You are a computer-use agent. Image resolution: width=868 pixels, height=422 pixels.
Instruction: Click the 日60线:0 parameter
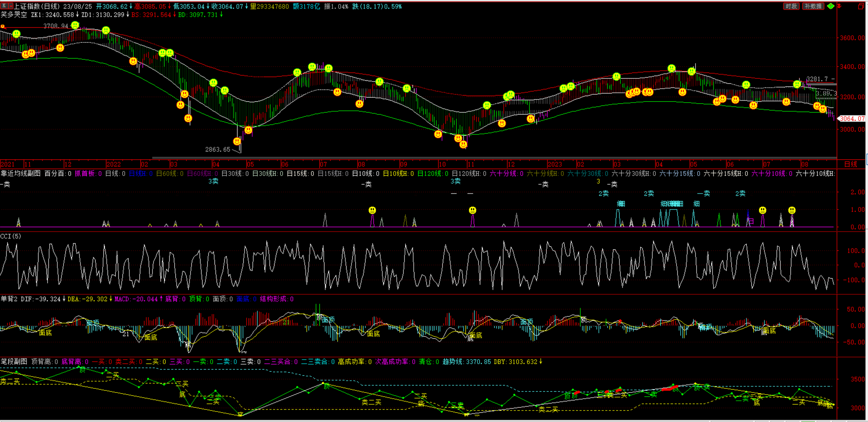click(x=170, y=173)
